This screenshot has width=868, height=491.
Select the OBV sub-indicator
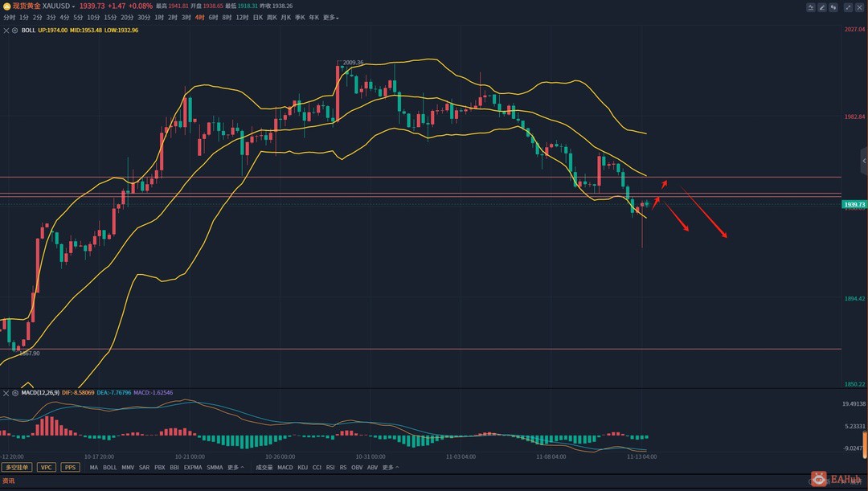(357, 468)
